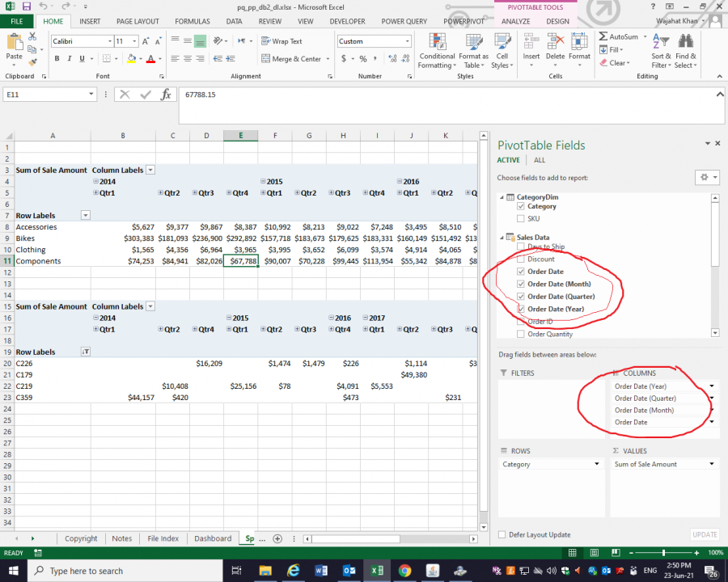This screenshot has height=582, width=728.
Task: Click Merge & Center
Action: (x=291, y=59)
